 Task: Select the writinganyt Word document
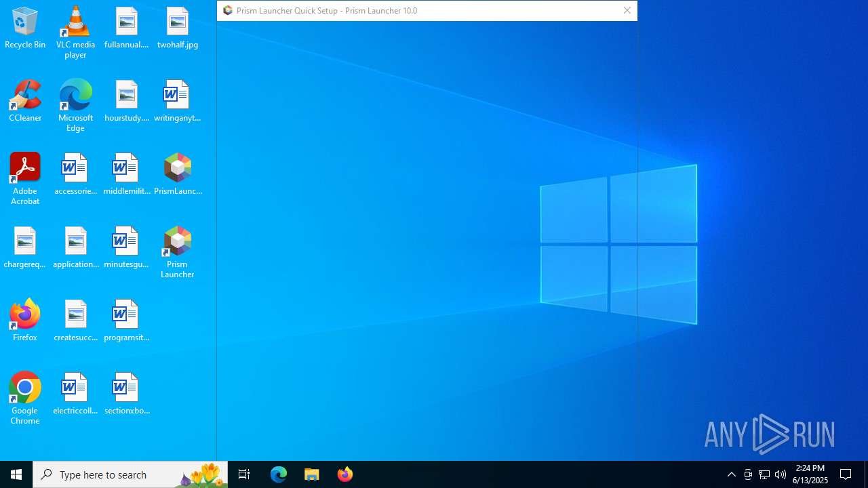click(178, 102)
